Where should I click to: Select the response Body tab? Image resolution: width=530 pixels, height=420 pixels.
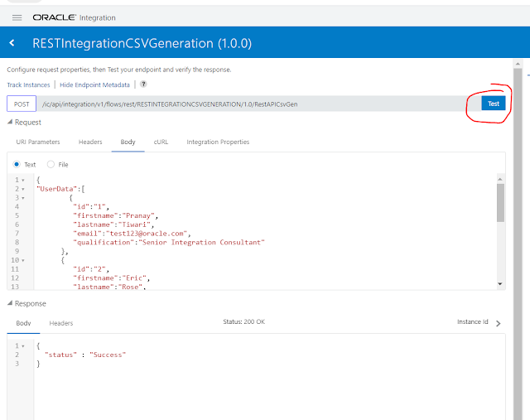click(23, 323)
